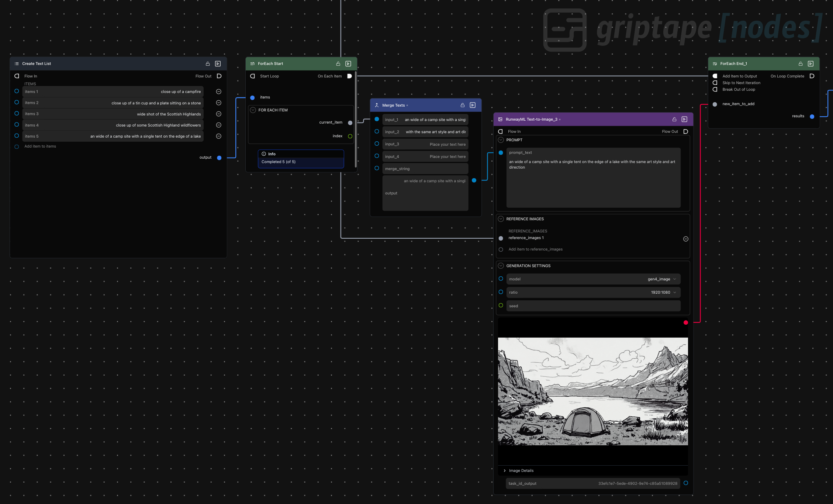Viewport: 833px width, 504px height.
Task: Remove reference_images 1 with minus icon
Action: pos(685,239)
